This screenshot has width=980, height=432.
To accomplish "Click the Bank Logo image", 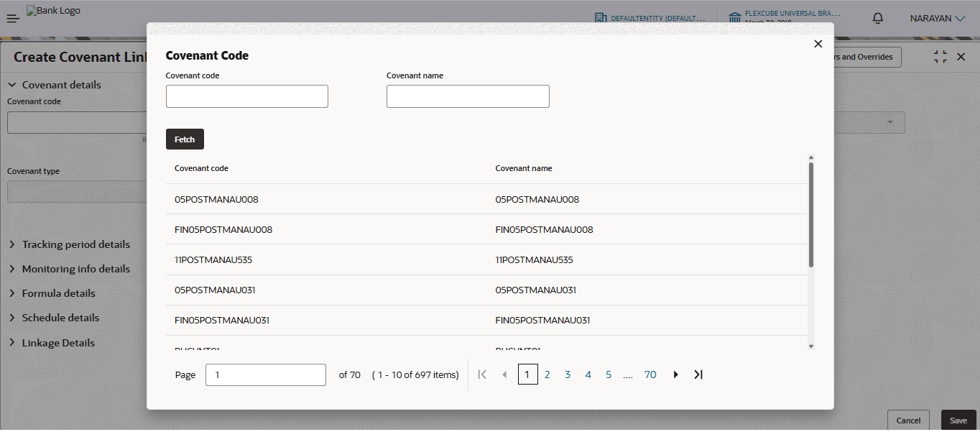I will click(53, 11).
